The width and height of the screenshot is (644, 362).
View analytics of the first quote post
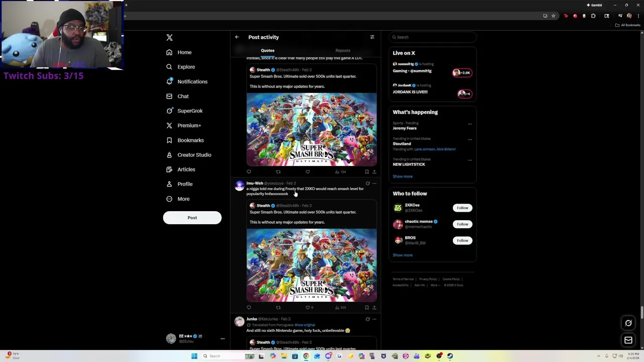pos(341,172)
